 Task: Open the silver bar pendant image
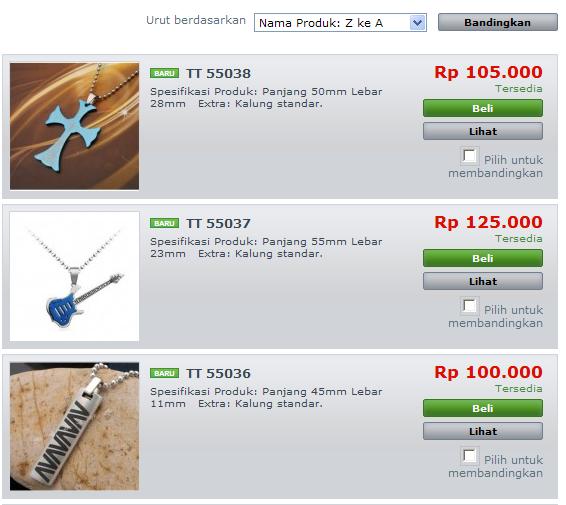pyautogui.click(x=74, y=426)
